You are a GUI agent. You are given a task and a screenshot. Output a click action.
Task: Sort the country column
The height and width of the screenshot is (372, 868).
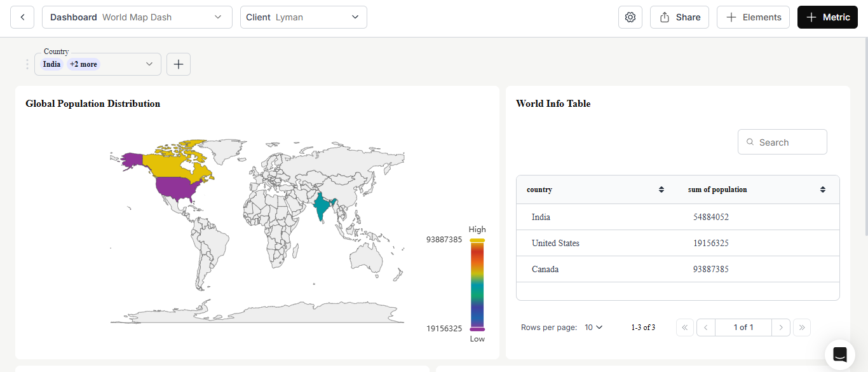point(661,189)
